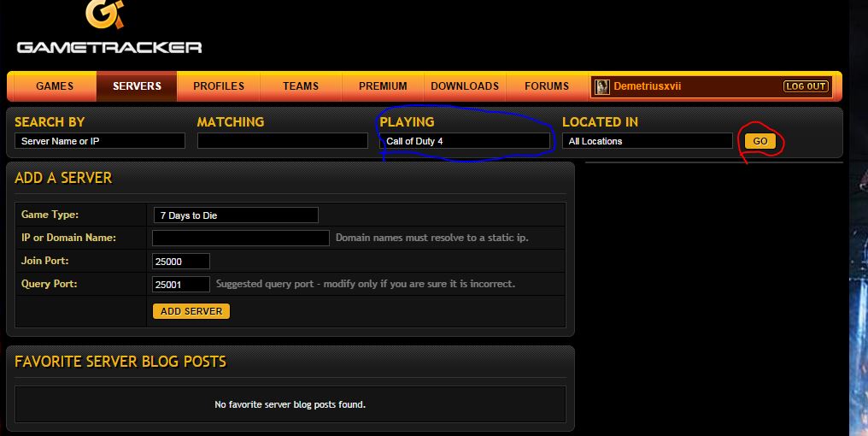
Task: Click the 'Game Type:' label
Action: (x=50, y=215)
